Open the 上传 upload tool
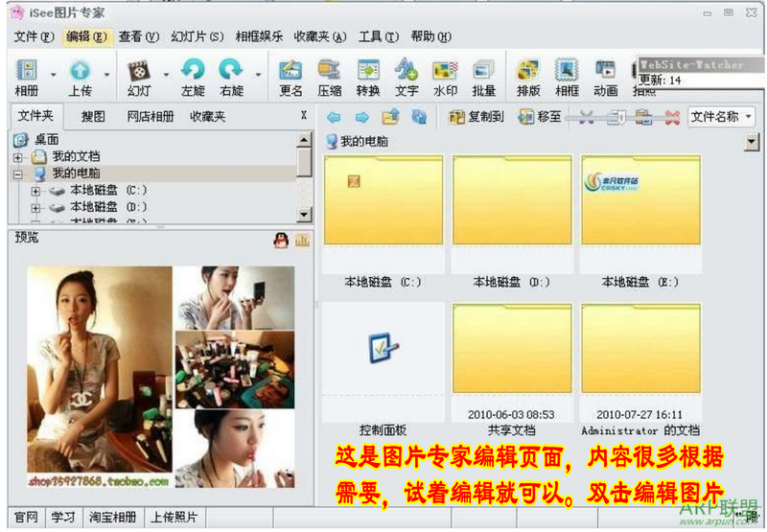The width and height of the screenshot is (767, 532). point(81,78)
